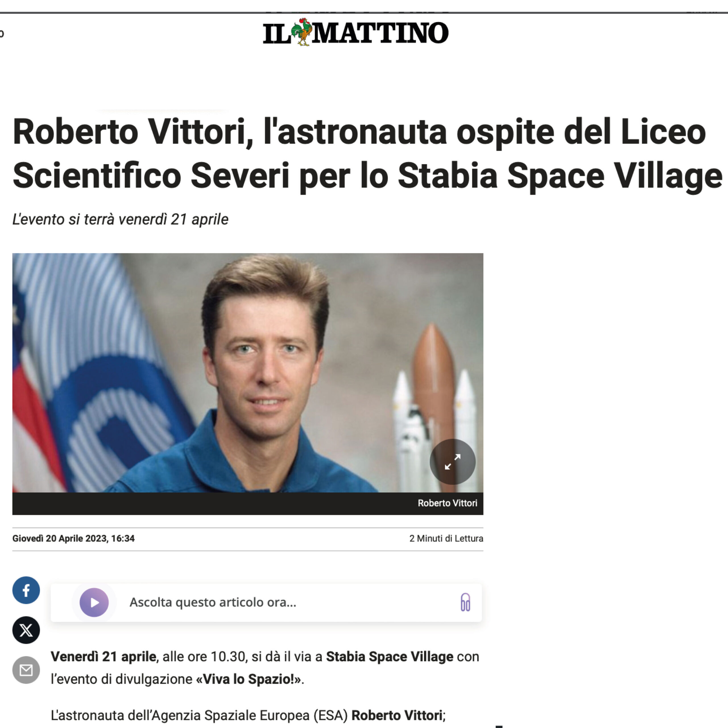Screen dimensions: 728x728
Task: Click the headline about Roberto Vittori
Action: click(x=367, y=153)
